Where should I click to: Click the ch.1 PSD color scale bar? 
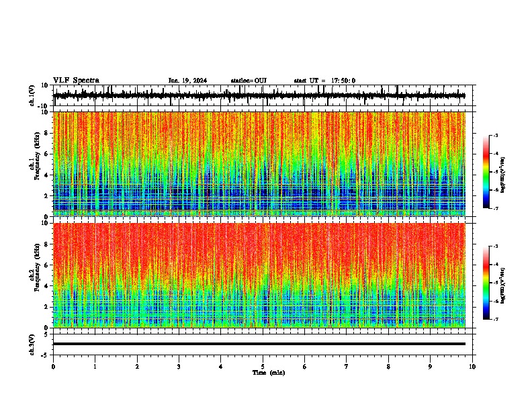[486, 172]
